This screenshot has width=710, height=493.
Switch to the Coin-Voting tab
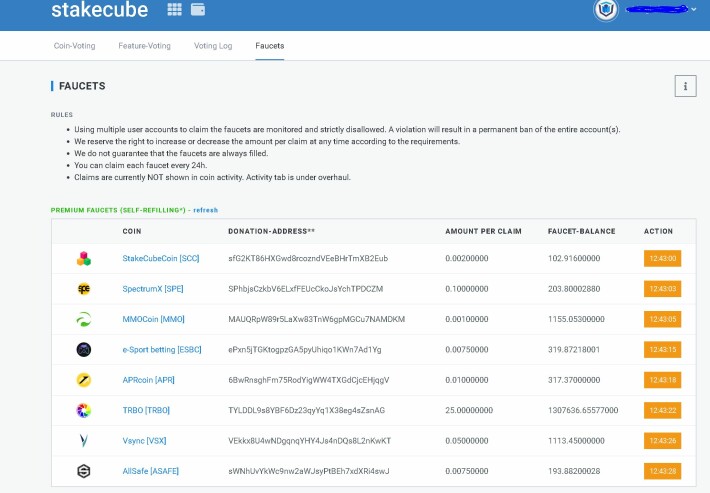[75, 46]
